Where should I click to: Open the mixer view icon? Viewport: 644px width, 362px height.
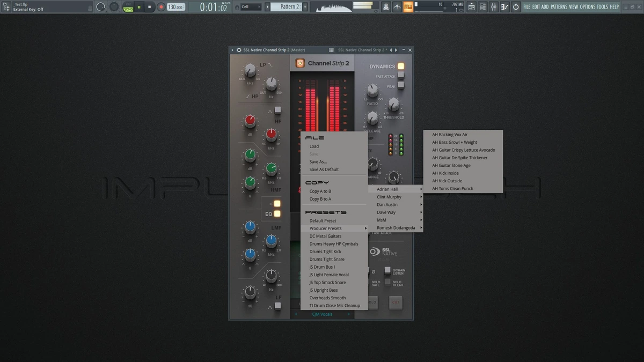click(x=493, y=7)
